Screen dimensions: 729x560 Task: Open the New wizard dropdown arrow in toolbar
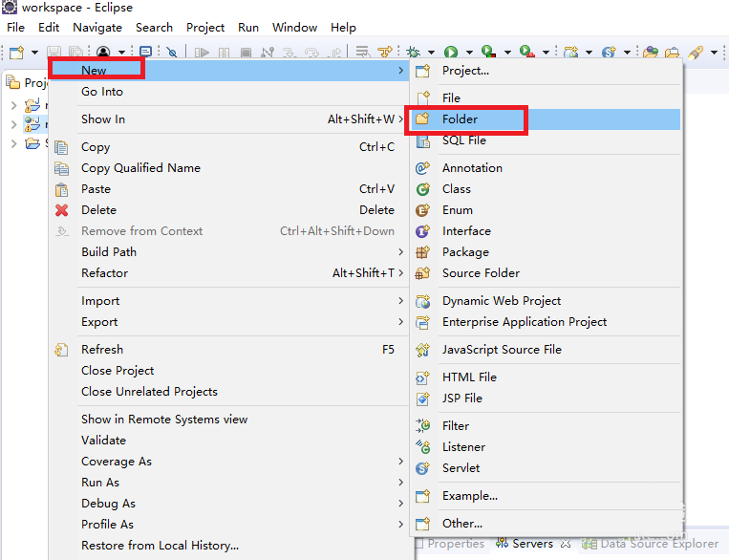pos(34,53)
